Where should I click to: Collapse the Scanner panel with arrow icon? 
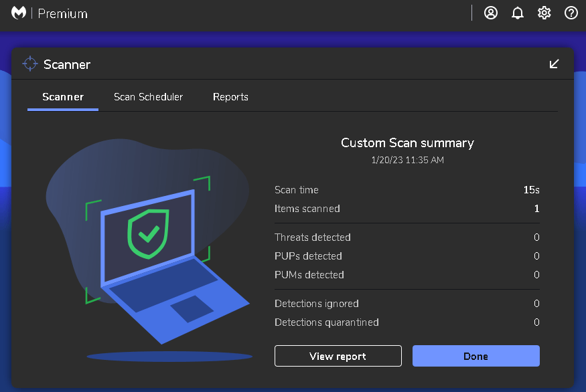click(x=555, y=64)
